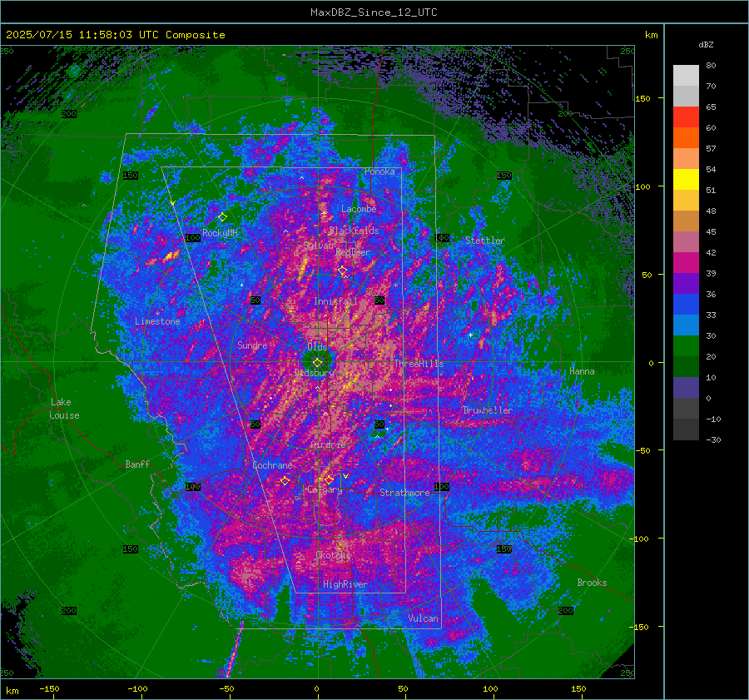749x700 pixels.
Task: Click the Innisfail city label
Action: [x=335, y=301]
